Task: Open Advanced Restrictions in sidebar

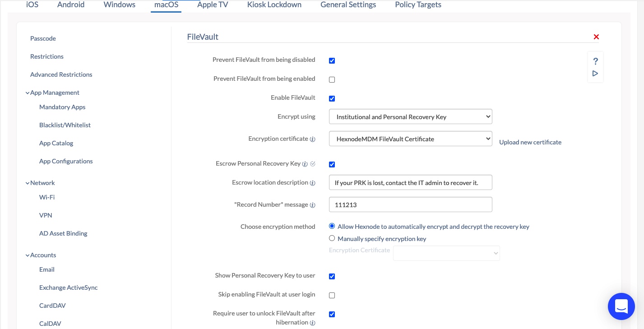Action: coord(61,74)
